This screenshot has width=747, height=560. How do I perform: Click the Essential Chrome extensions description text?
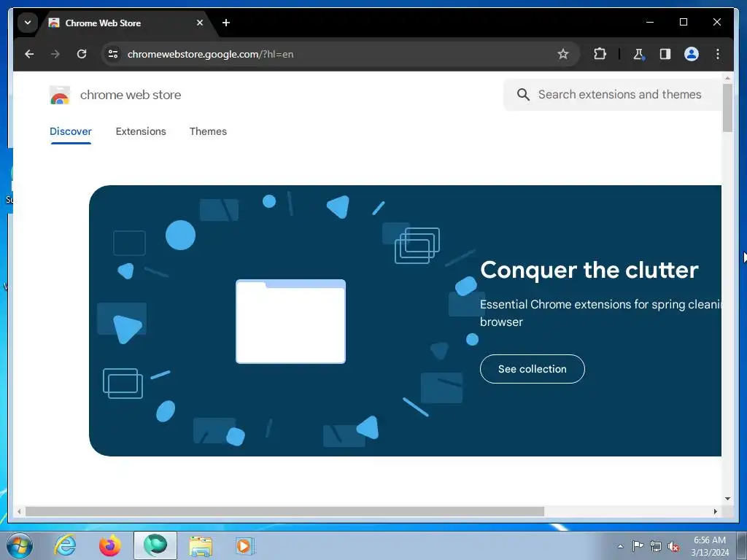click(x=601, y=313)
